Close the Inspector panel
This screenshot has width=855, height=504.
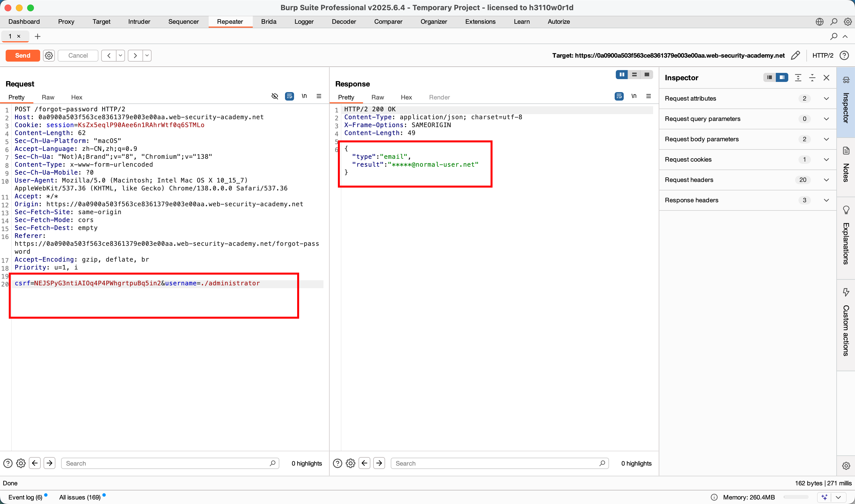pos(826,78)
